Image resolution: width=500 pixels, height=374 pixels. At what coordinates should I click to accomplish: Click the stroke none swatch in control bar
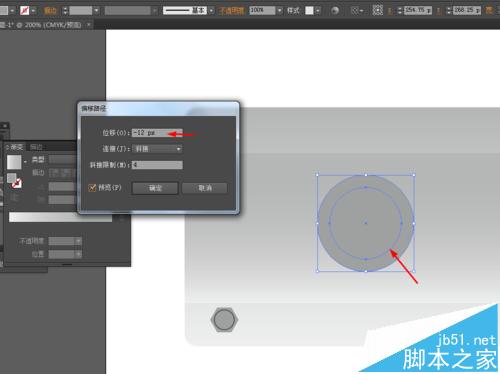click(24, 10)
